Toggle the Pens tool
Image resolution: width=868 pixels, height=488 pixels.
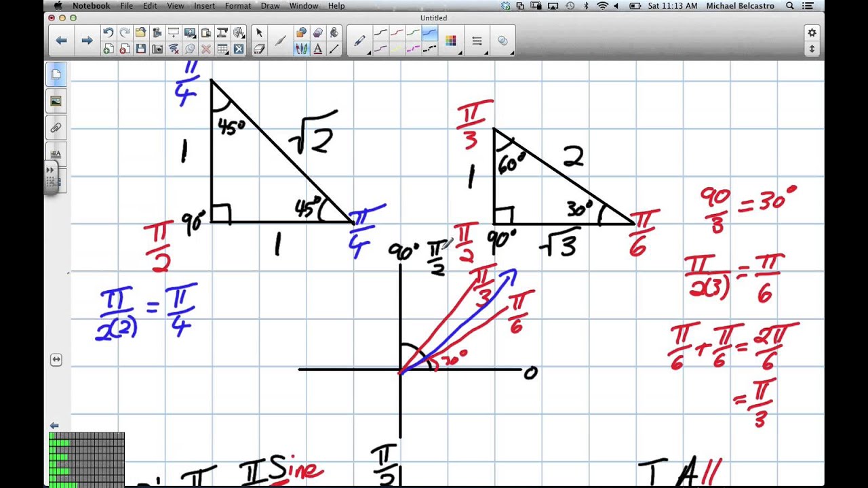(302, 49)
